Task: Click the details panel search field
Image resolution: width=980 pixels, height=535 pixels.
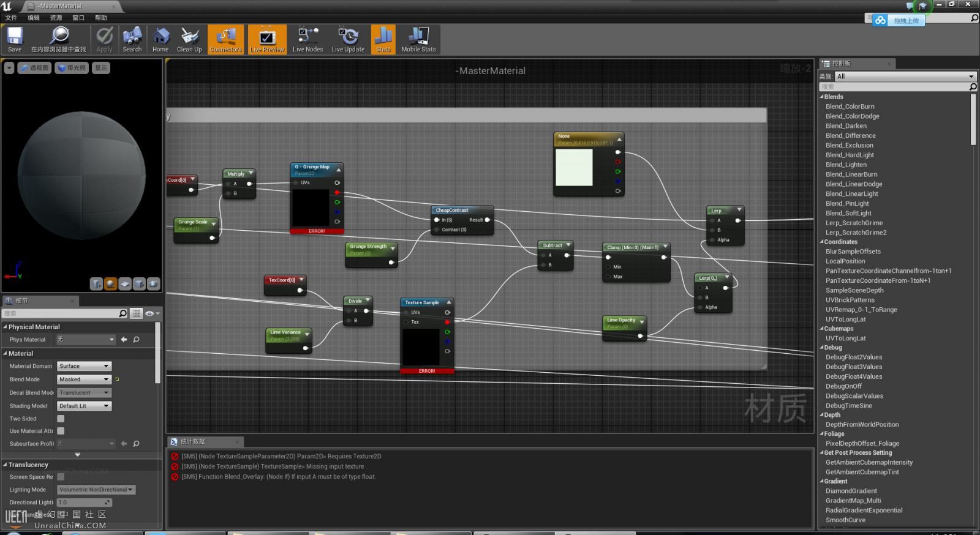Action: [61, 313]
